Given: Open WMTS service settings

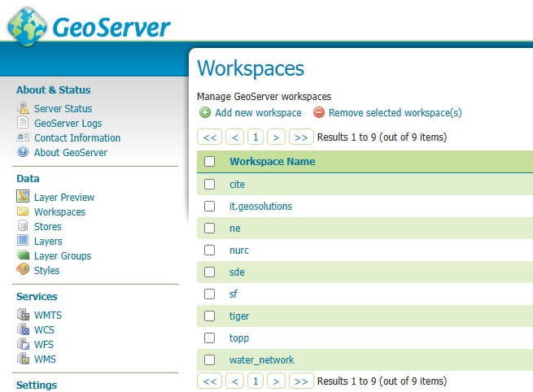Looking at the screenshot, I should pos(48,316).
